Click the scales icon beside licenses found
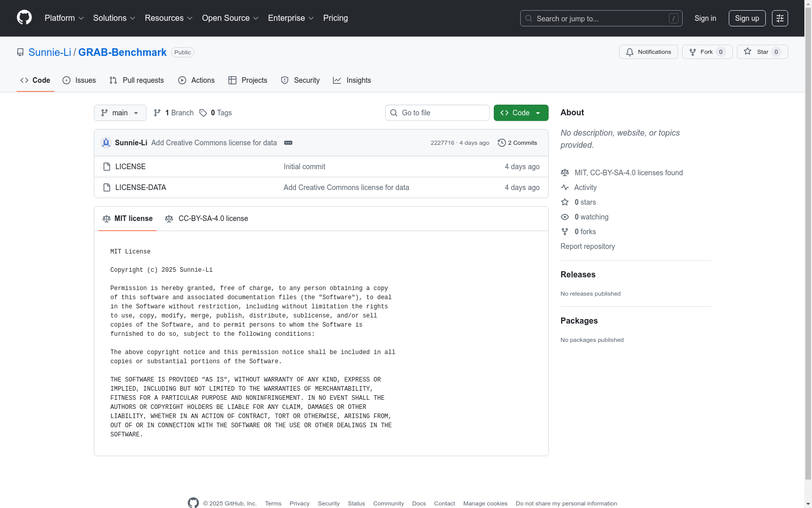812x508 pixels. [565, 173]
